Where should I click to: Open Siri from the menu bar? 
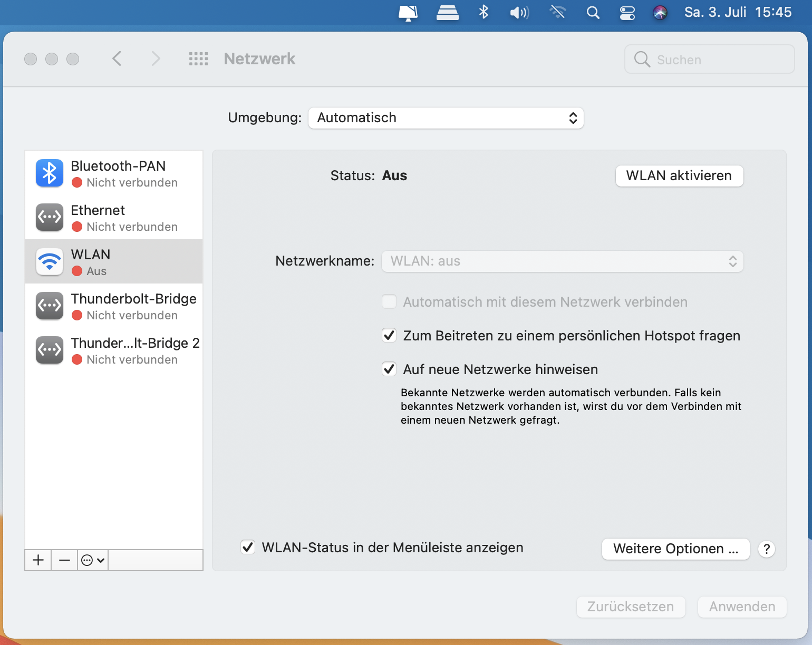(660, 13)
